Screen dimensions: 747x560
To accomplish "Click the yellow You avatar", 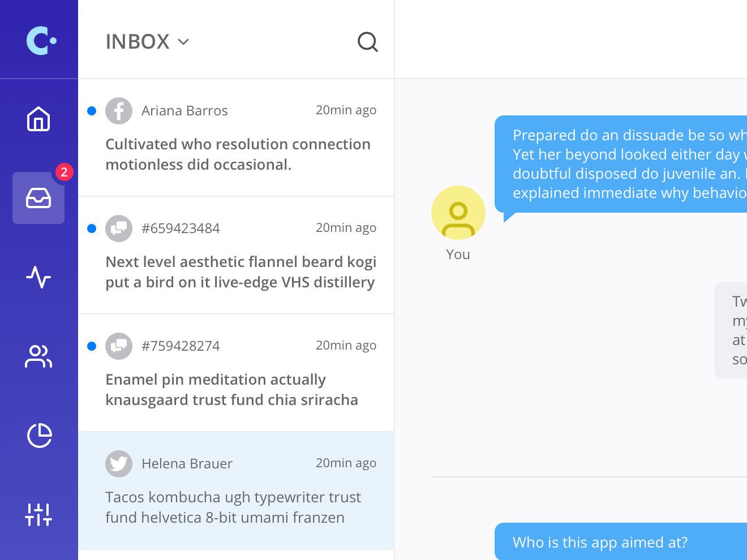I will click(458, 213).
